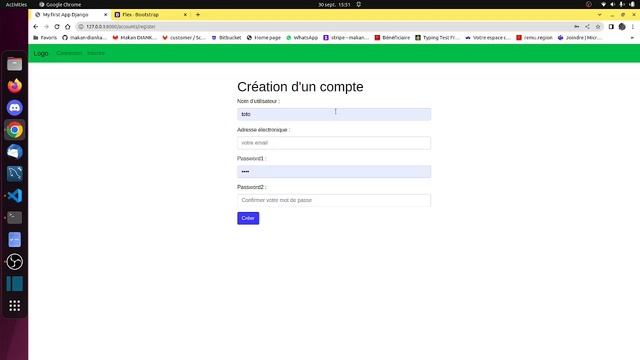
Task: Open the WhatsApp bookmark
Action: click(x=302, y=38)
